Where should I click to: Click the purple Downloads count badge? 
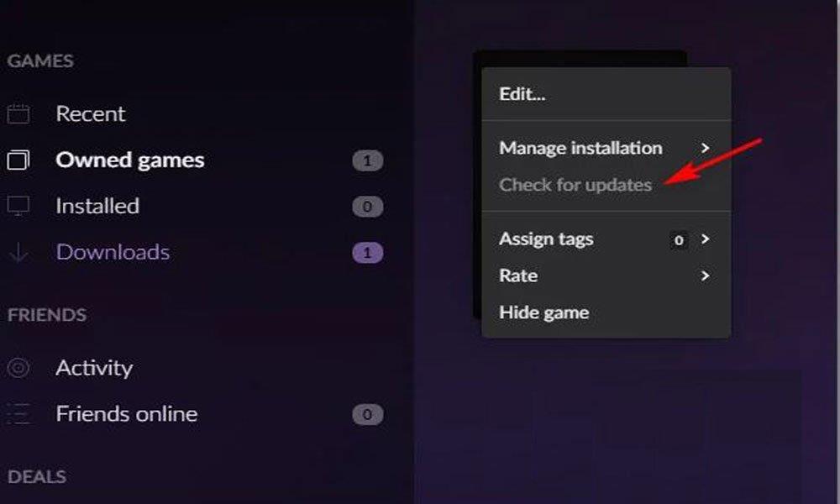point(367,252)
